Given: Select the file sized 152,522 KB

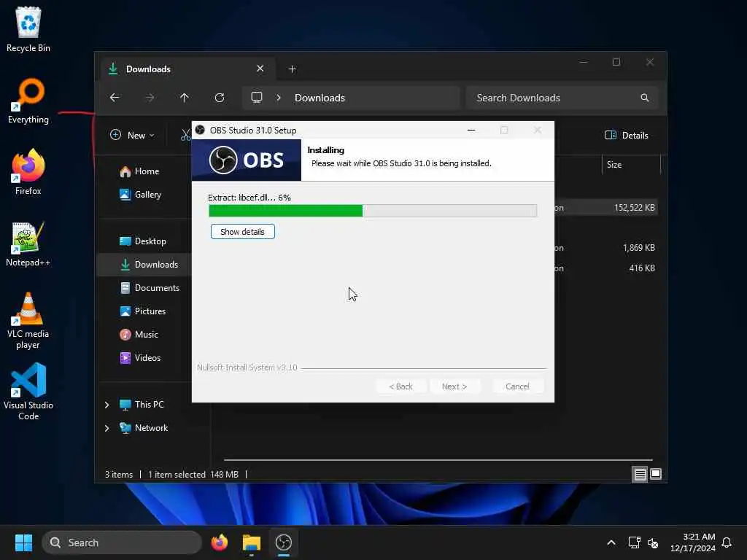Looking at the screenshot, I should click(x=634, y=208).
